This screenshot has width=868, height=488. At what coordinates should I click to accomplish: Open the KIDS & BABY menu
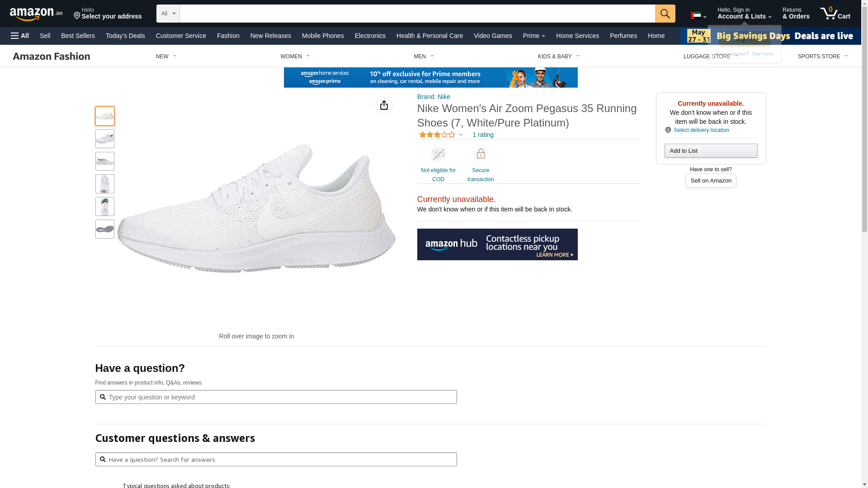tap(558, 56)
